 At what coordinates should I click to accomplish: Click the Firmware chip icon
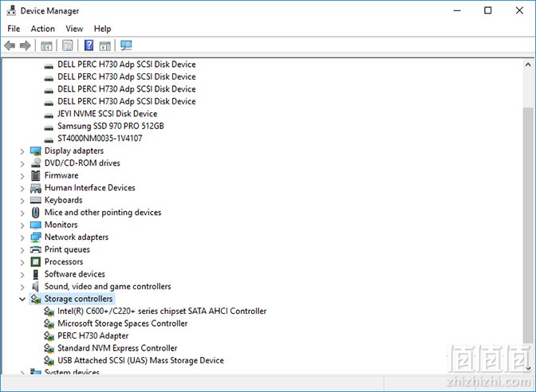point(36,175)
